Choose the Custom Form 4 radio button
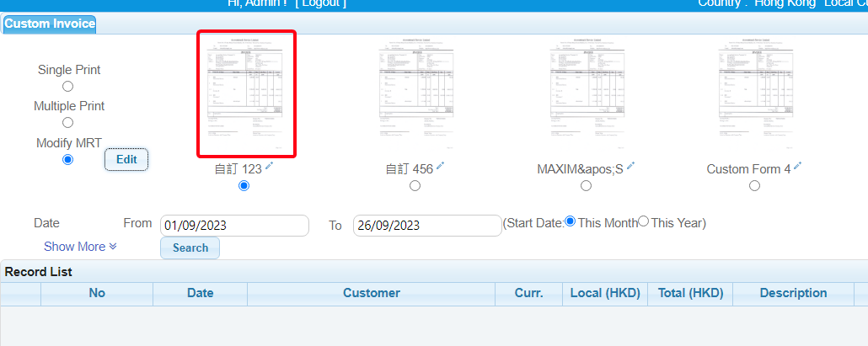The height and width of the screenshot is (346, 868). [754, 186]
